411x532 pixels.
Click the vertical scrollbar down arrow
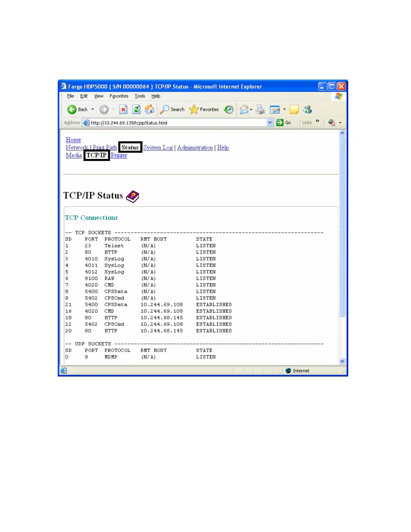[x=342, y=361]
